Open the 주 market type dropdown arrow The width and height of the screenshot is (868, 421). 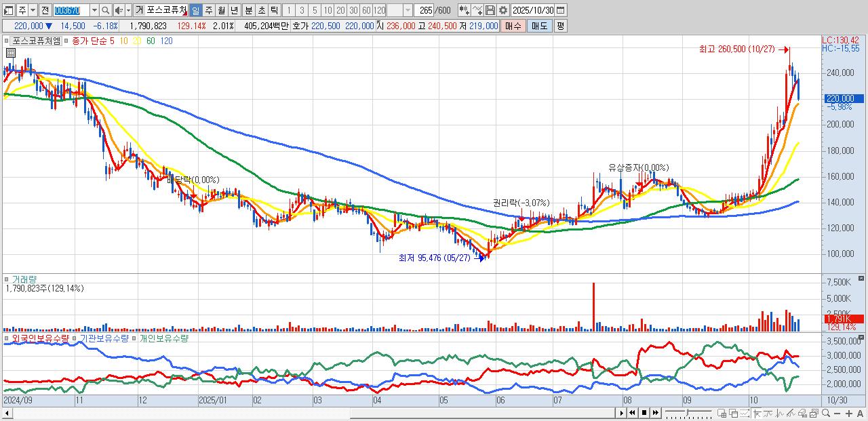(33, 10)
